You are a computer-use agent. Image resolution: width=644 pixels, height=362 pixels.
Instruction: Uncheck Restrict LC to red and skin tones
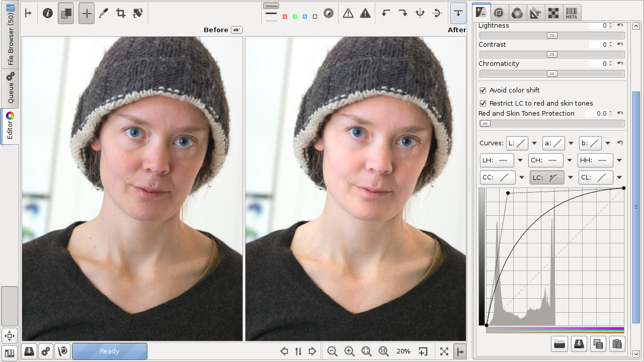[483, 104]
